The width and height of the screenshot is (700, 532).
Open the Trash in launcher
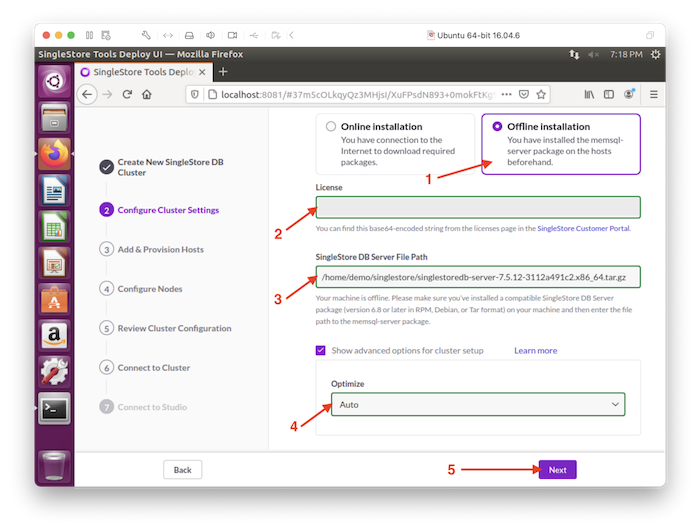click(54, 466)
